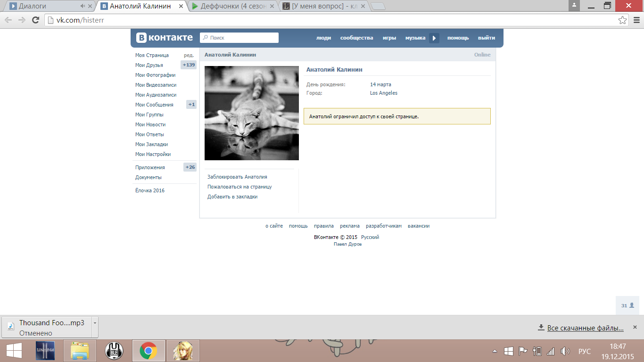The width and height of the screenshot is (644, 362).
Task: Click the Windows Start button
Action: [14, 351]
